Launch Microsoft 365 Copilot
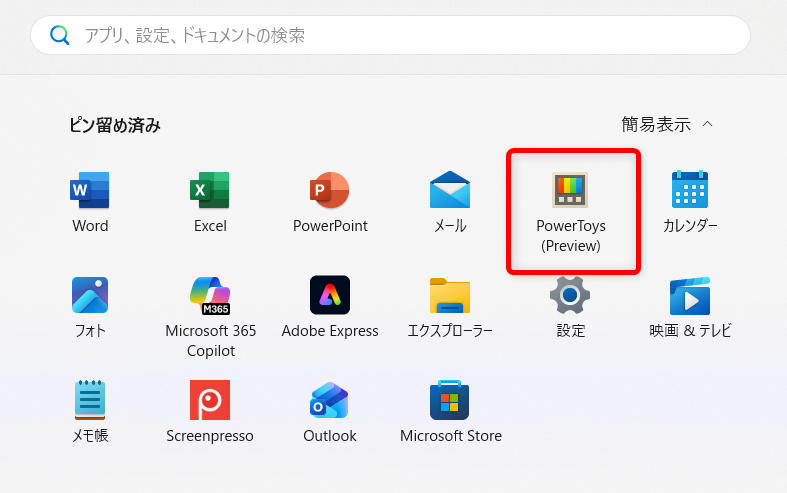Image resolution: width=787 pixels, height=493 pixels. 210,317
